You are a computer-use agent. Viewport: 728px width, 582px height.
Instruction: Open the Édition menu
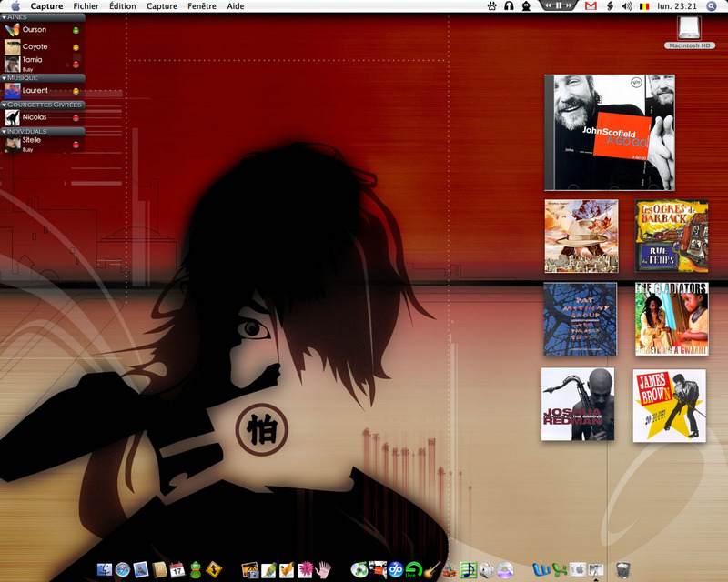coord(123,6)
